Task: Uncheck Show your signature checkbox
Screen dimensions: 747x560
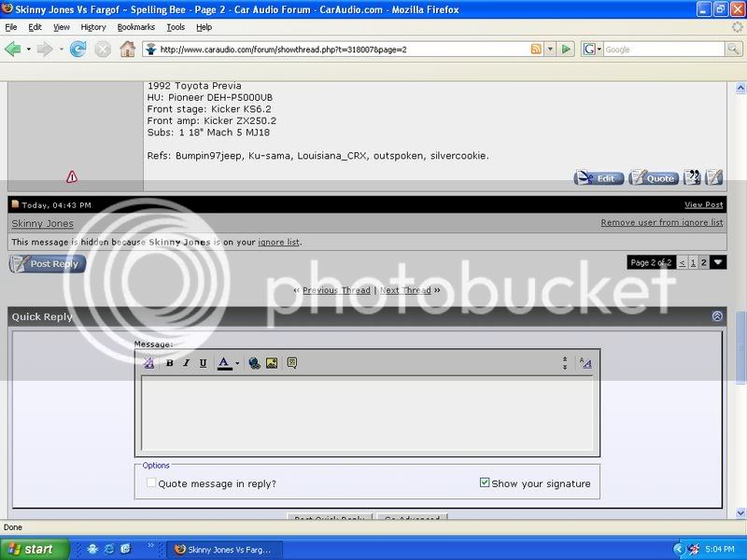Action: point(485,483)
